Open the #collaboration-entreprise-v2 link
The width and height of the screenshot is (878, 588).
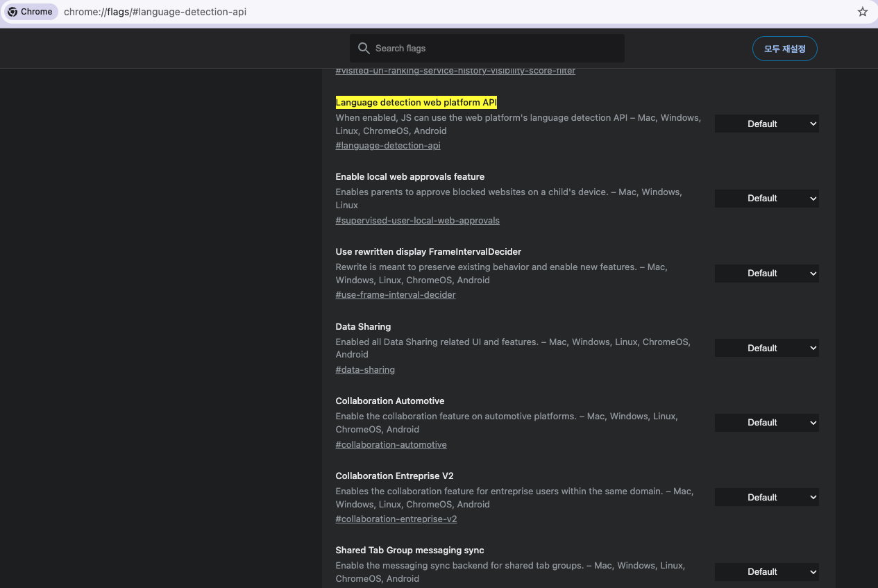[396, 519]
